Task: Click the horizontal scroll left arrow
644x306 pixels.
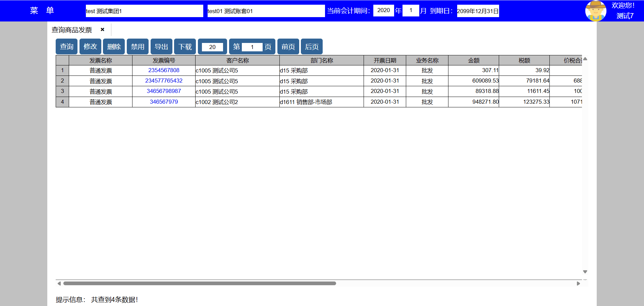Action: click(x=59, y=284)
